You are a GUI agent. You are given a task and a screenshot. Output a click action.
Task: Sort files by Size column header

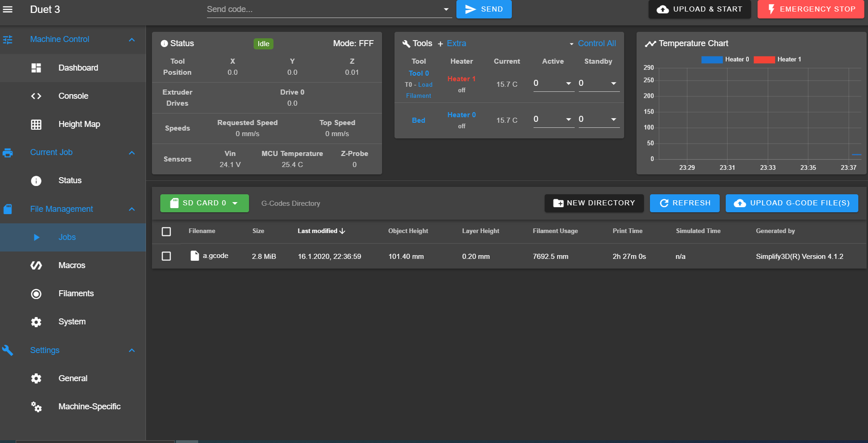tap(258, 231)
